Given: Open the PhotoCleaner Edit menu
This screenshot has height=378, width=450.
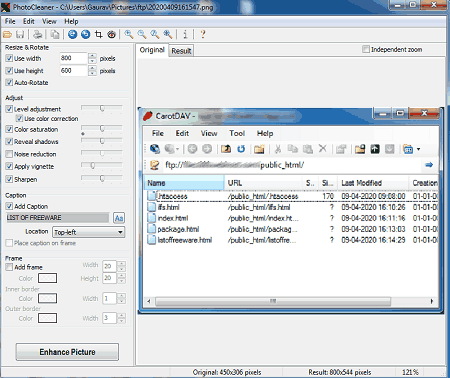Looking at the screenshot, I should pyautogui.click(x=29, y=21).
